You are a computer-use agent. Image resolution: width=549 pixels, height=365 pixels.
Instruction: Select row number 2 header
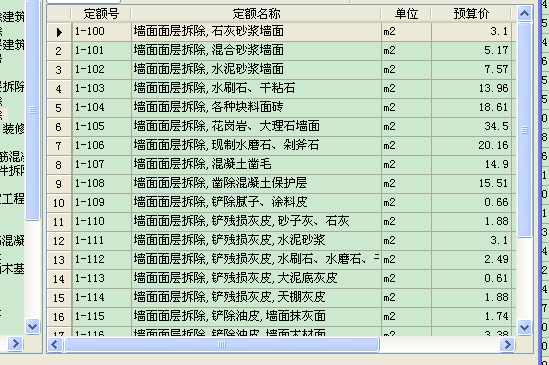click(59, 51)
